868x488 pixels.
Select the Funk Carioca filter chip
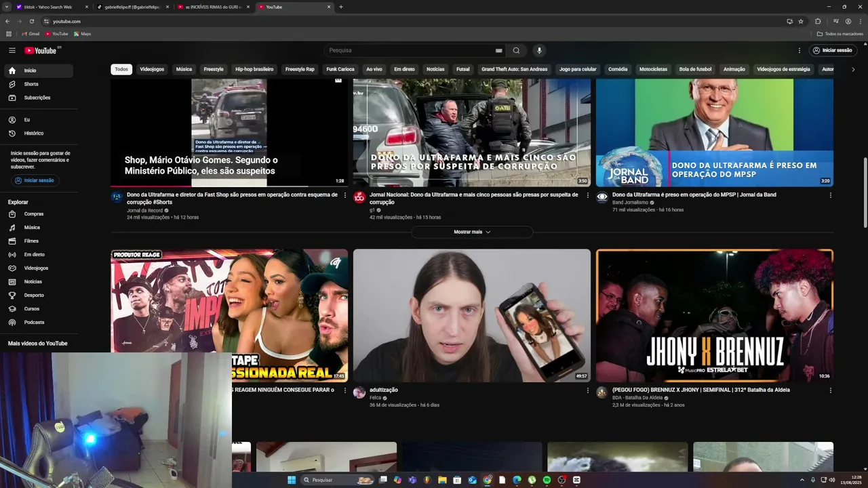[340, 69]
